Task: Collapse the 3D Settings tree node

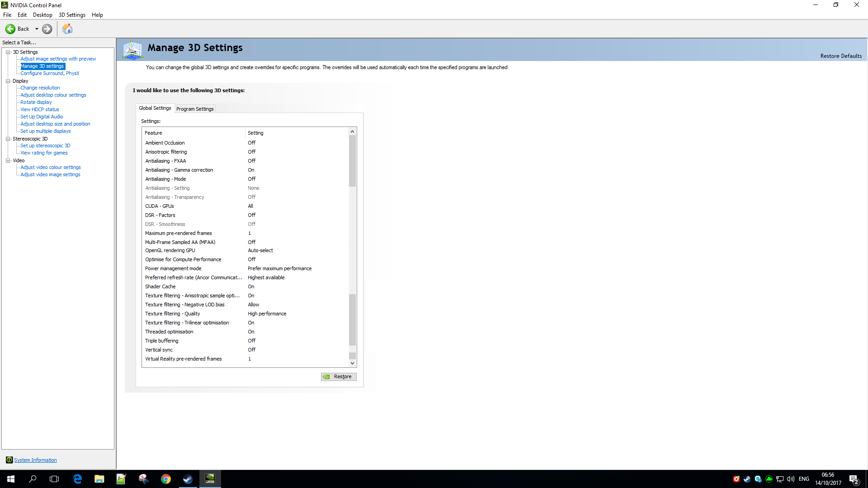Action: 8,52
